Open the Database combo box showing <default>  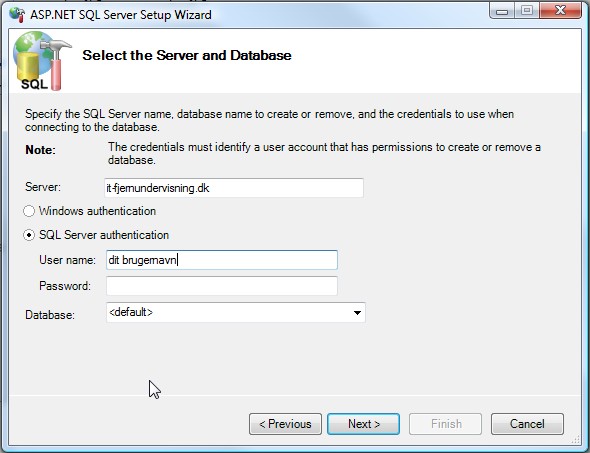click(236, 312)
